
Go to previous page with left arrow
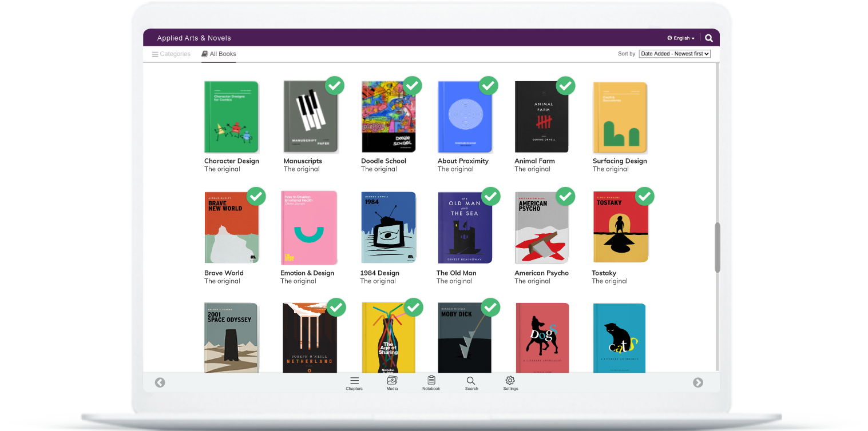pyautogui.click(x=160, y=382)
